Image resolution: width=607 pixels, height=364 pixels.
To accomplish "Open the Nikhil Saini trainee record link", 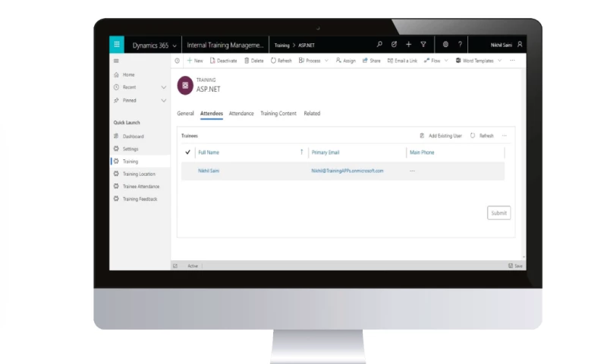I will [x=209, y=171].
